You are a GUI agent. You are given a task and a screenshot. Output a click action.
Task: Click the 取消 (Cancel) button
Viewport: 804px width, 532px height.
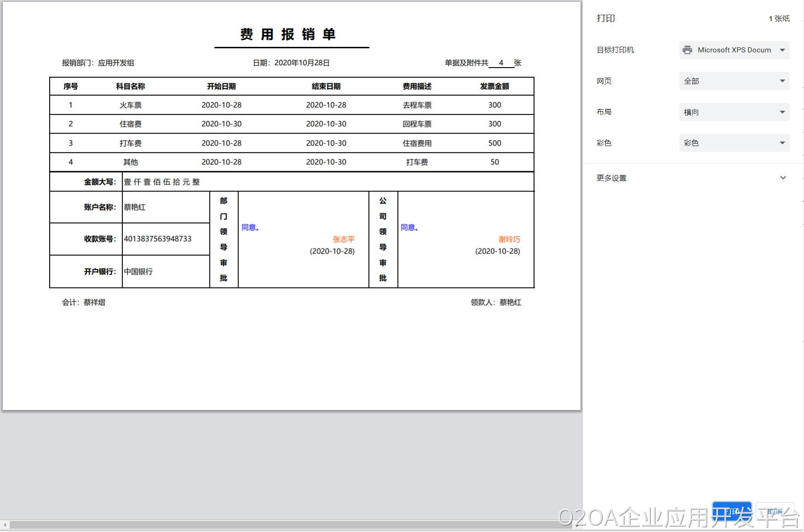tap(775, 511)
